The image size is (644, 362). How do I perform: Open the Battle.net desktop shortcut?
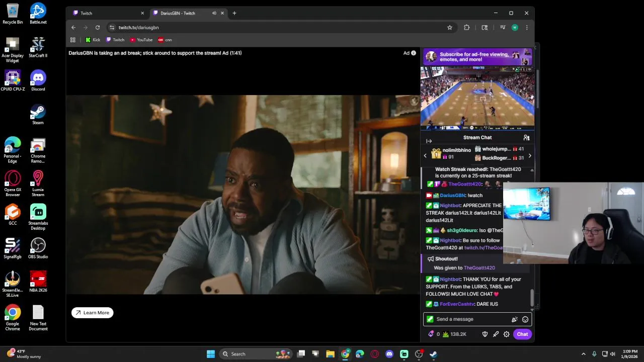tap(38, 14)
